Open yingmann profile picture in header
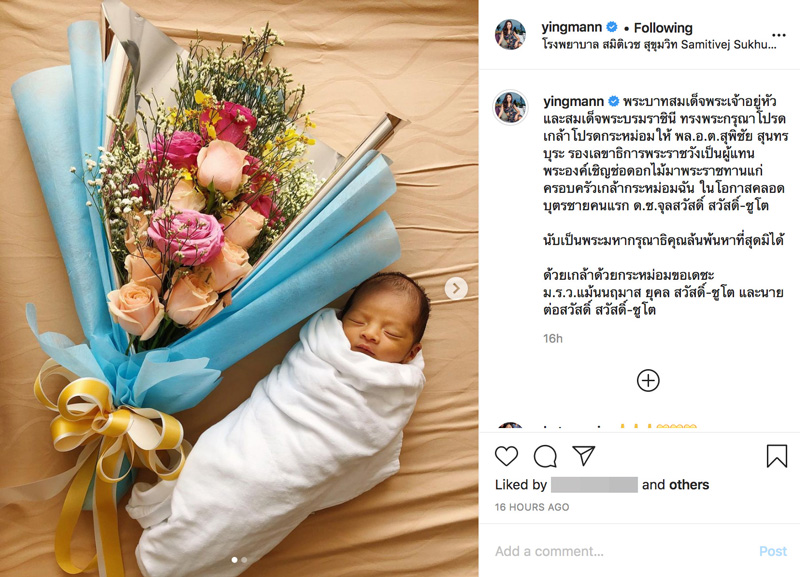This screenshot has width=800, height=577. coord(510,35)
